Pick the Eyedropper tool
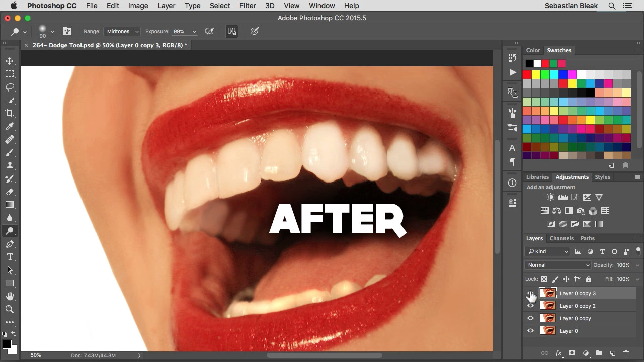 tap(10, 126)
